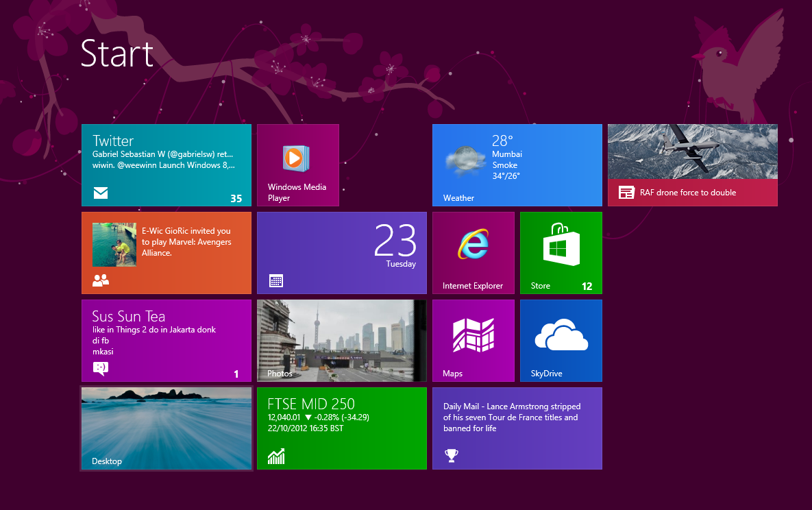Image resolution: width=812 pixels, height=510 pixels.
Task: Click the messaging count badge 1
Action: 236,374
